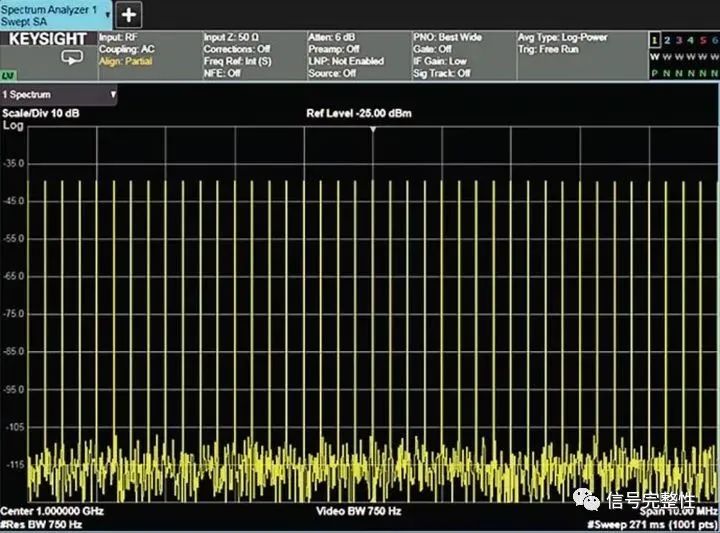Click the plus icon to add a screen

[x=131, y=15]
